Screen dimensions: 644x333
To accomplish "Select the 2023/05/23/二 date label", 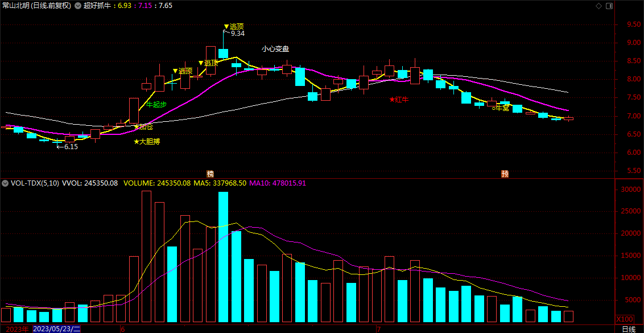I will (x=57, y=329).
